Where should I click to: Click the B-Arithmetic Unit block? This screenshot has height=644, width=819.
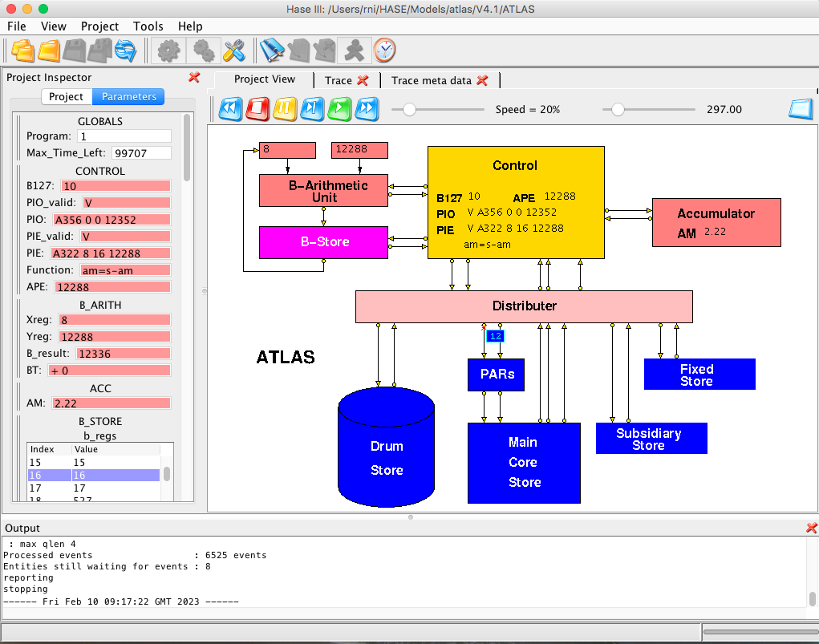(x=324, y=191)
